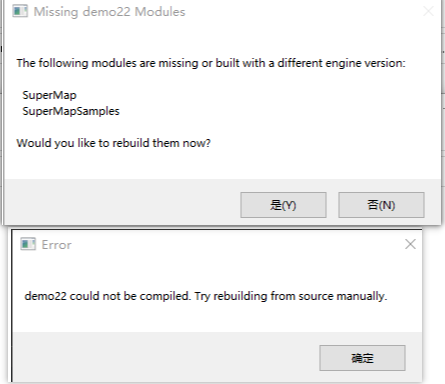Click the SuperMap module name
The height and width of the screenshot is (384, 445).
pyautogui.click(x=49, y=95)
